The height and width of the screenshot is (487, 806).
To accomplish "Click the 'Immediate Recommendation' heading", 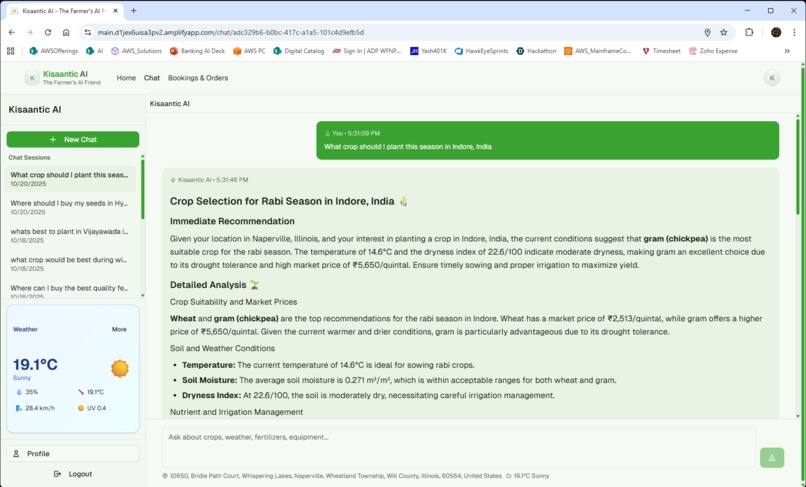I will (x=232, y=221).
